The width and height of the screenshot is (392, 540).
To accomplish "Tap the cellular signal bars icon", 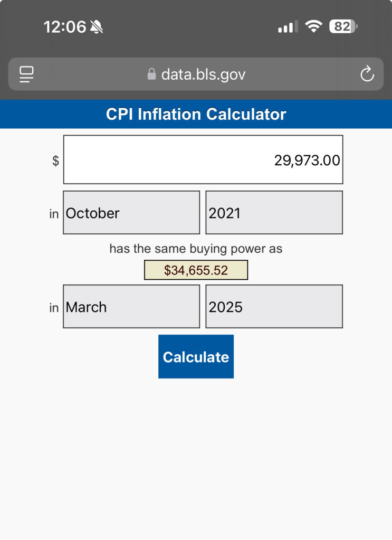I will pyautogui.click(x=288, y=26).
